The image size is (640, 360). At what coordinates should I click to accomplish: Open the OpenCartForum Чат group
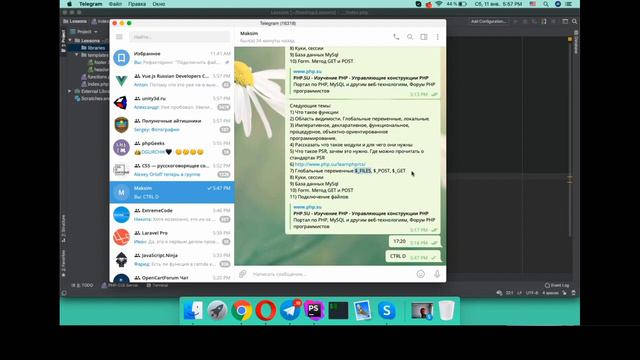coord(172,277)
